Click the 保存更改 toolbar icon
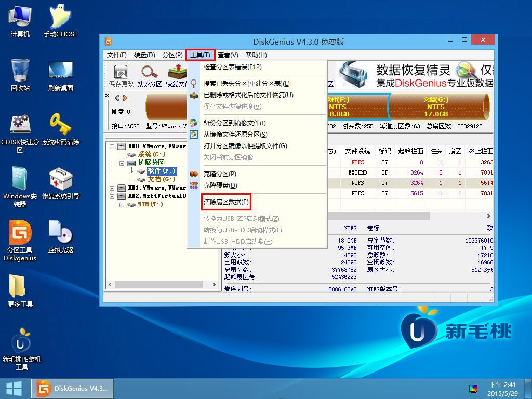Viewport: 532px width, 399px height. click(x=121, y=76)
